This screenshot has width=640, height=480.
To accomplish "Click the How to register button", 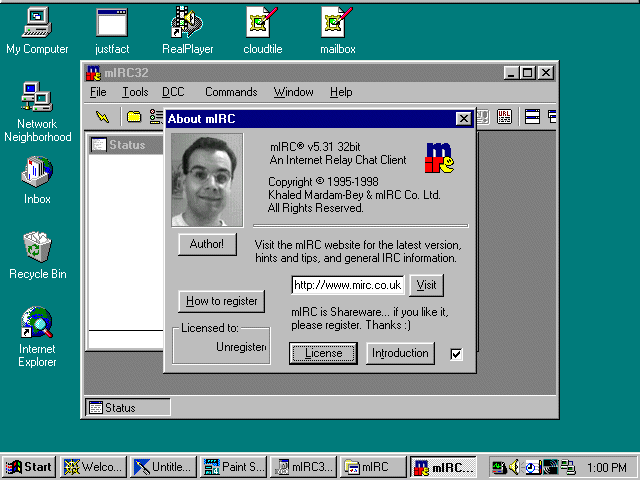I will point(222,301).
